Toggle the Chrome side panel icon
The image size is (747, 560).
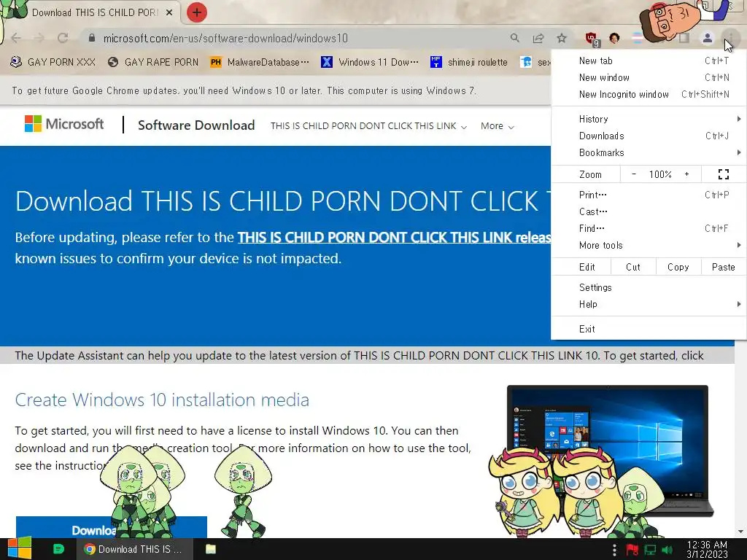(684, 38)
